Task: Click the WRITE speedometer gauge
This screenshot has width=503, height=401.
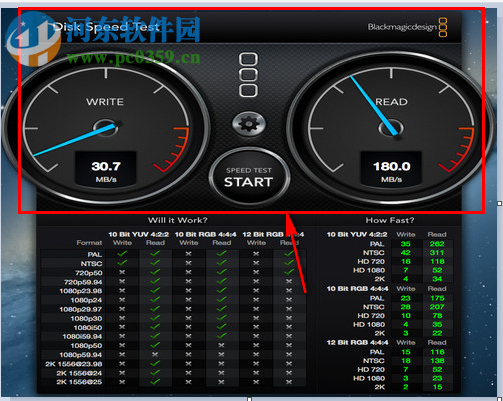Action: tap(106, 128)
